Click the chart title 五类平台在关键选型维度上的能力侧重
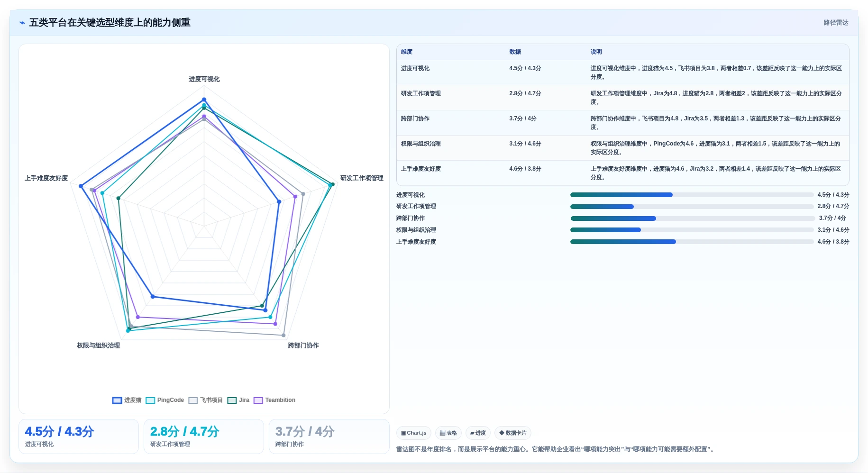The image size is (868, 473). [110, 23]
